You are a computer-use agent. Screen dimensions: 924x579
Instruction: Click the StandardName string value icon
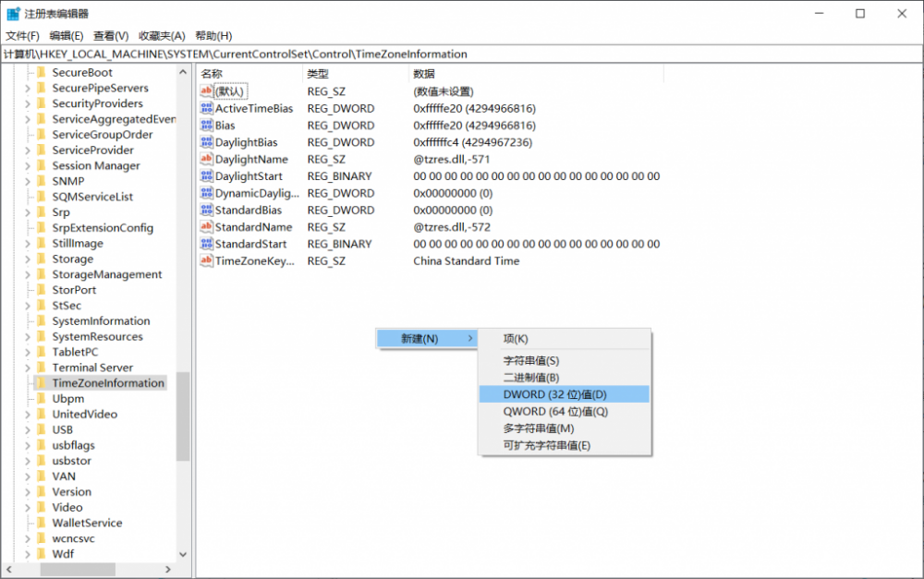(x=207, y=227)
